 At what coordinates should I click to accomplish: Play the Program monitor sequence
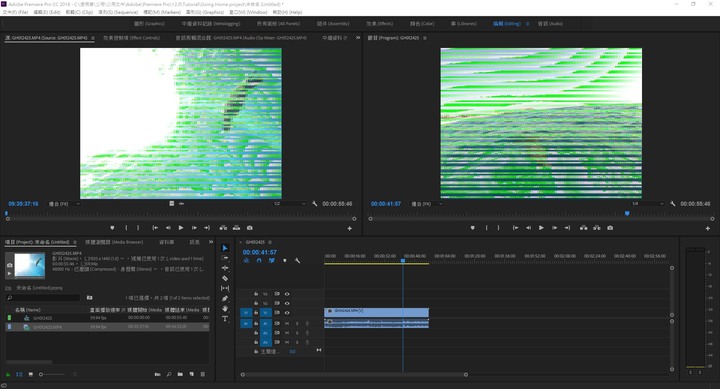541,228
